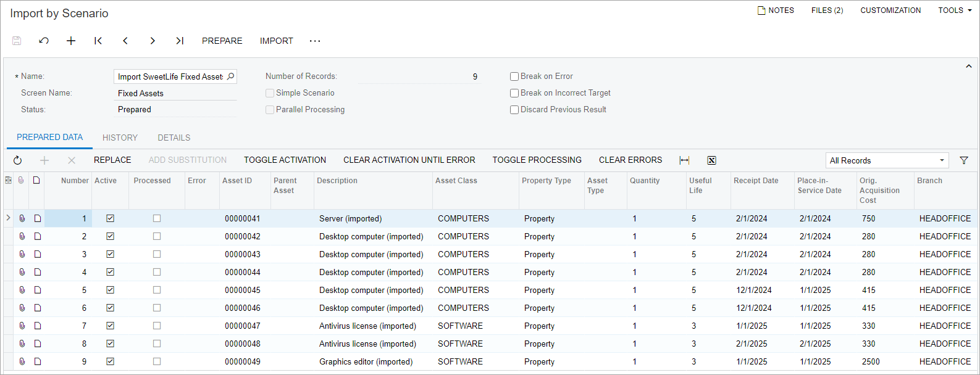Click the undo (cancel changes) icon
The image size is (980, 375).
(44, 41)
